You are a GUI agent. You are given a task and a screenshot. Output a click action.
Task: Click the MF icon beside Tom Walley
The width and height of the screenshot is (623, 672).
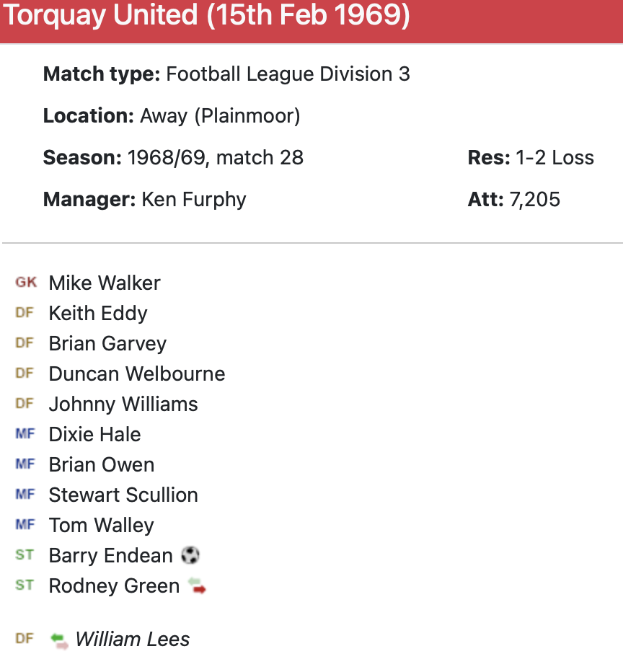25,525
